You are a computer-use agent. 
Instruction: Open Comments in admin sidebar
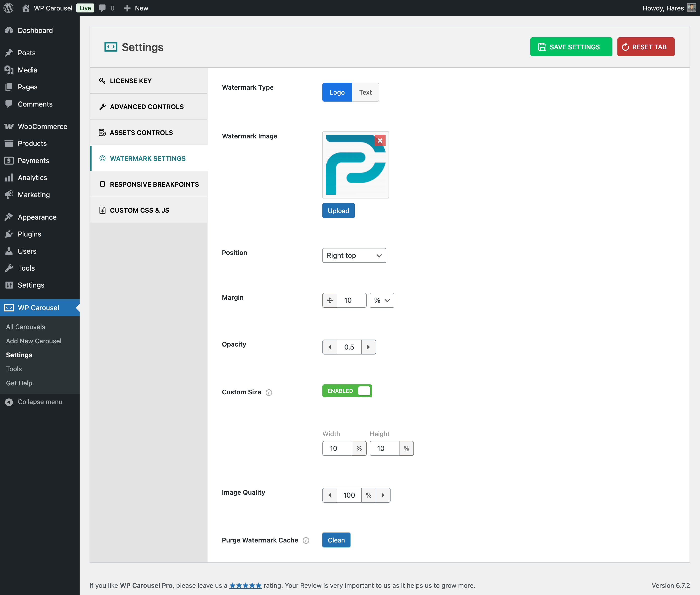pos(40,104)
